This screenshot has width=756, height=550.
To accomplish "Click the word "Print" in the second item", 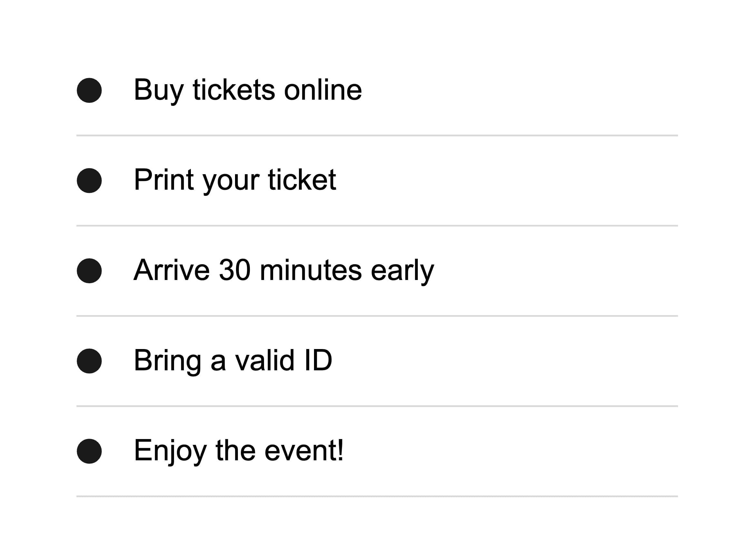I will [x=164, y=180].
